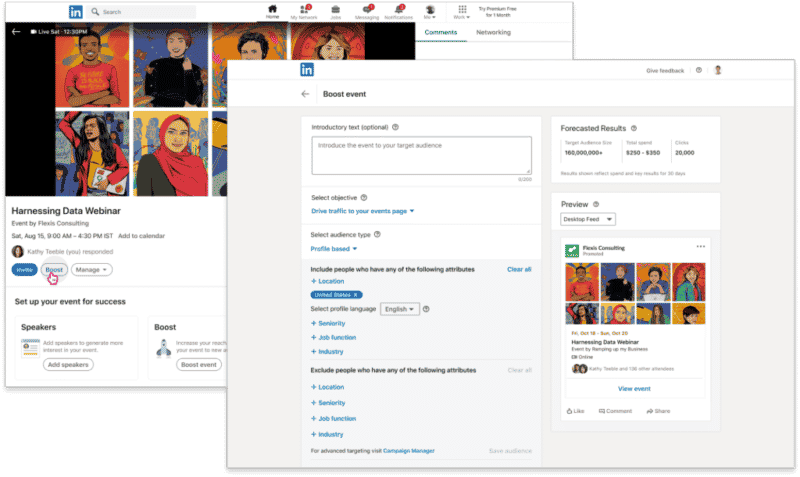
Task: Switch to the Networking tab
Action: (492, 32)
